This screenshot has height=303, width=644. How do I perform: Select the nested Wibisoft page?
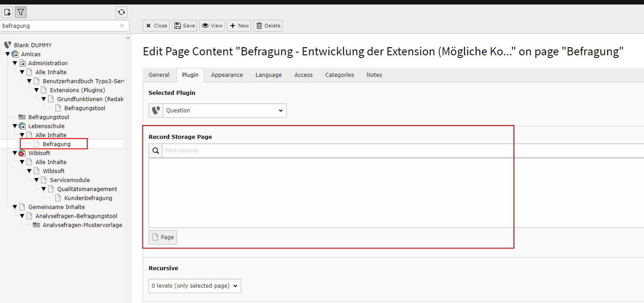click(54, 171)
